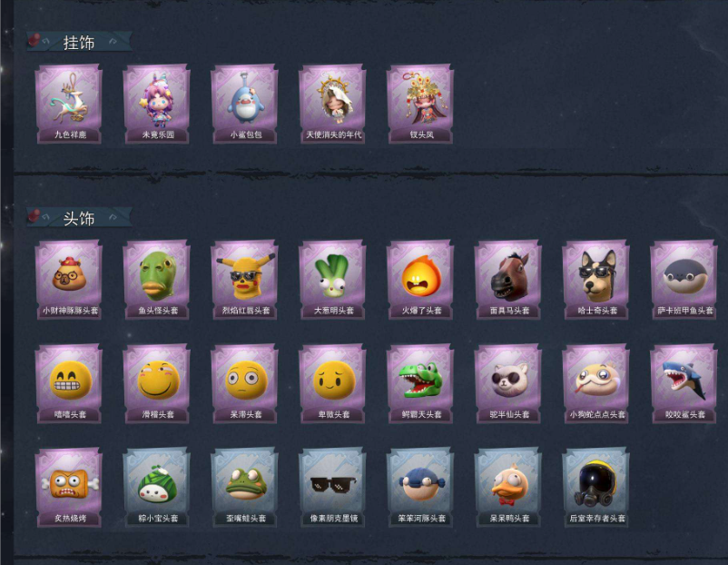Viewport: 728px width, 565px height.
Task: Select the 小财神豚豚头套 headgear
Action: (69, 279)
